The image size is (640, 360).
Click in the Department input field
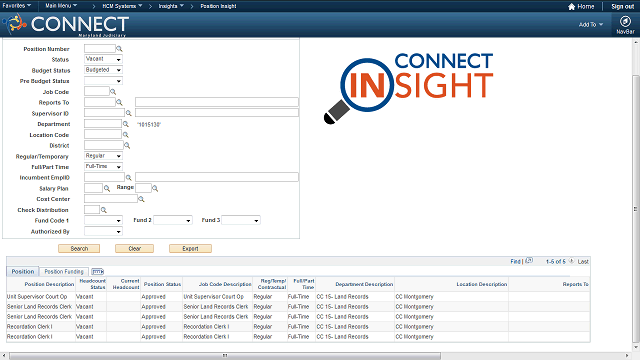(103, 124)
